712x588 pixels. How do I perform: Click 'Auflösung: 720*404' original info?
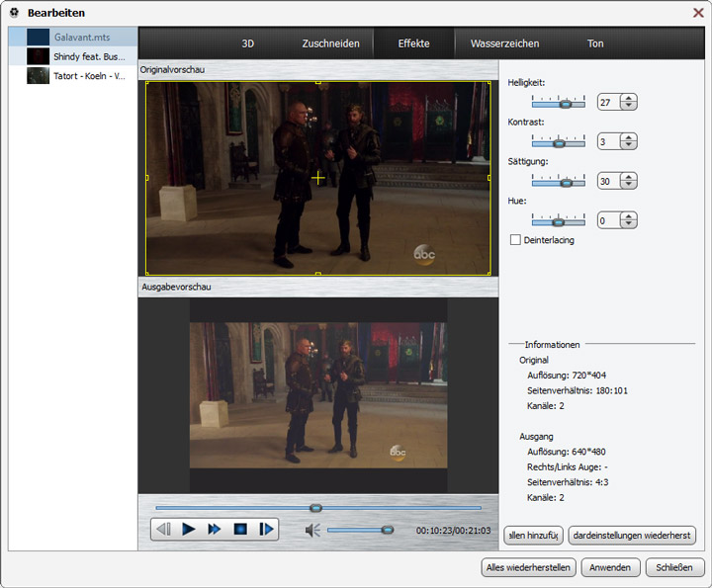pos(567,376)
